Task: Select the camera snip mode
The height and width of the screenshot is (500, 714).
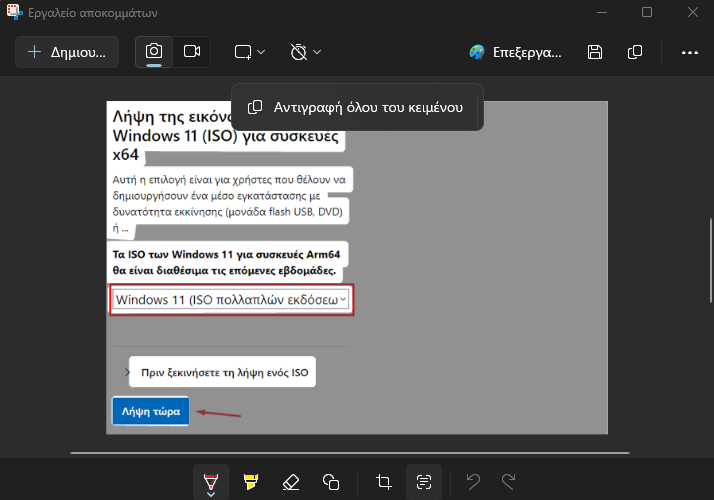Action: (154, 51)
